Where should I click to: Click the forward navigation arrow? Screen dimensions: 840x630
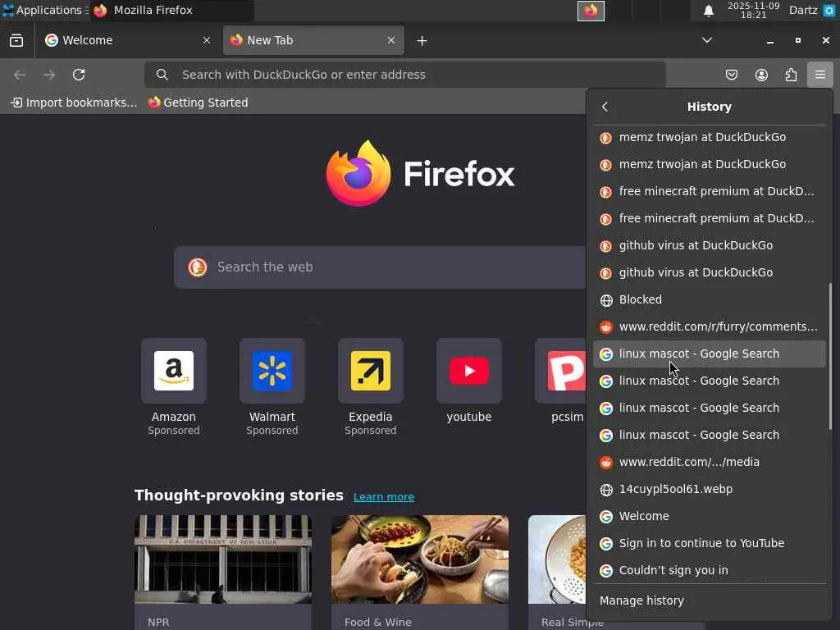[x=49, y=75]
